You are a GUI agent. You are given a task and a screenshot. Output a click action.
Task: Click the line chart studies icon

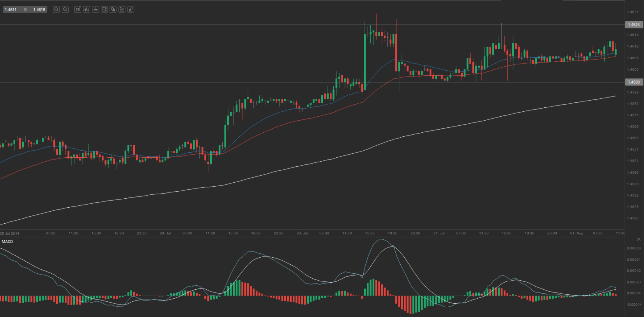coord(104,9)
